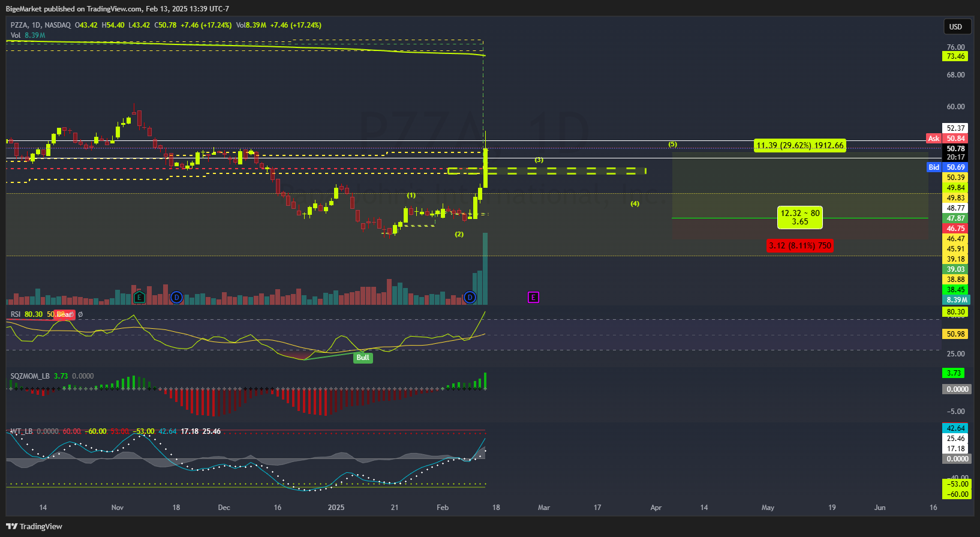Screen dimensions: 980x537
Task: Click the green 3.73 SQZMOM axis label
Action: click(954, 373)
